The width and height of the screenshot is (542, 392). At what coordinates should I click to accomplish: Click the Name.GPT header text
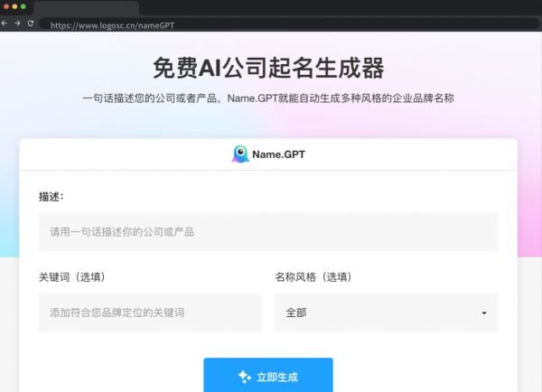pos(278,154)
